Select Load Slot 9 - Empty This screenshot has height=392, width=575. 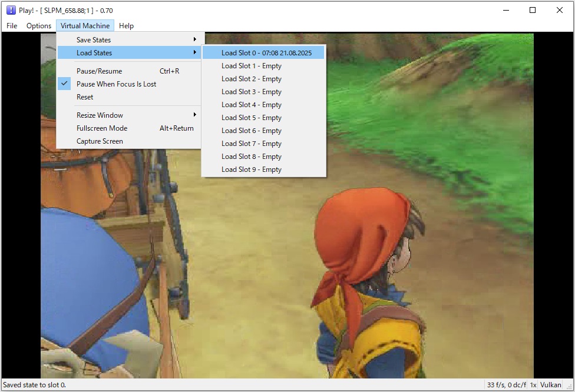264,170
